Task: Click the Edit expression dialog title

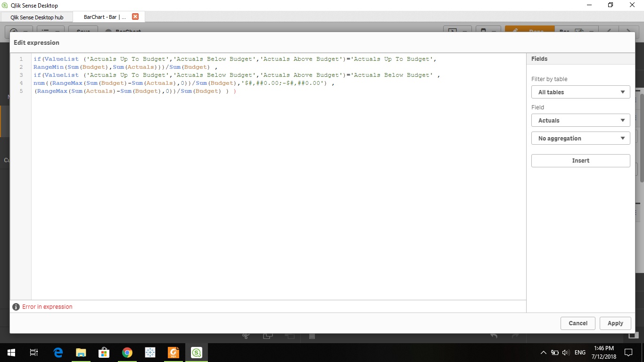Action: pos(36,42)
